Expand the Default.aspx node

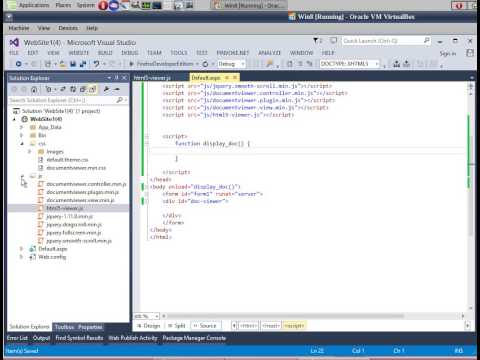pos(21,249)
